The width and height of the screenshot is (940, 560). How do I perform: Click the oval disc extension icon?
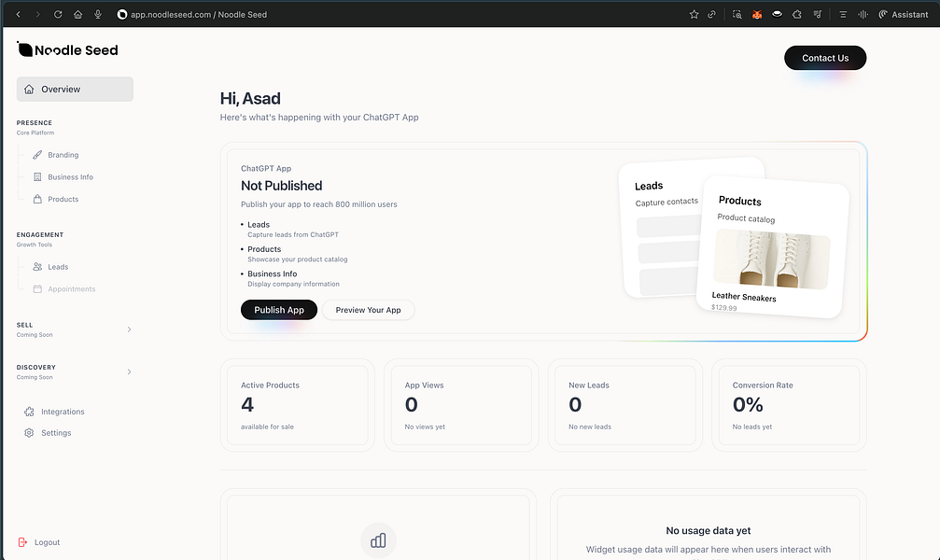pyautogui.click(x=777, y=14)
